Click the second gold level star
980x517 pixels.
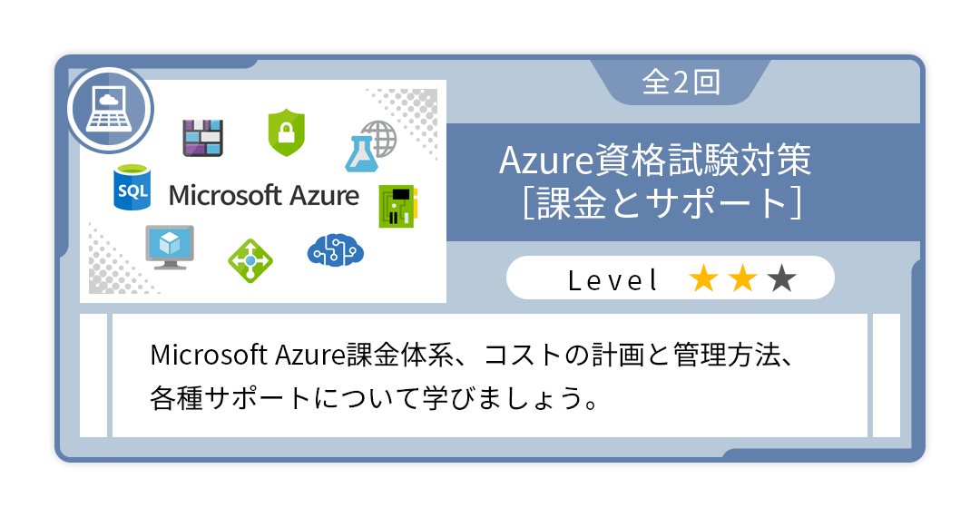click(x=742, y=278)
